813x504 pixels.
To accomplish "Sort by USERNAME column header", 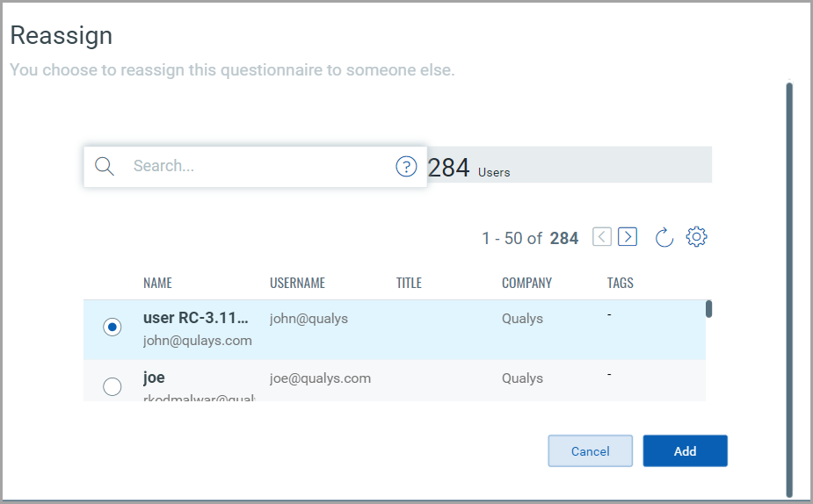I will pyautogui.click(x=297, y=283).
